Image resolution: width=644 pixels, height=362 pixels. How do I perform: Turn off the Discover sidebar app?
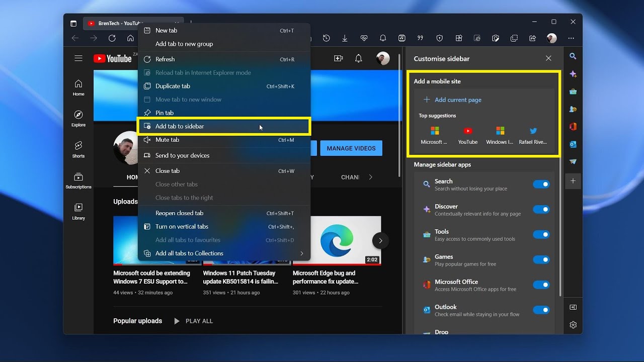click(541, 210)
